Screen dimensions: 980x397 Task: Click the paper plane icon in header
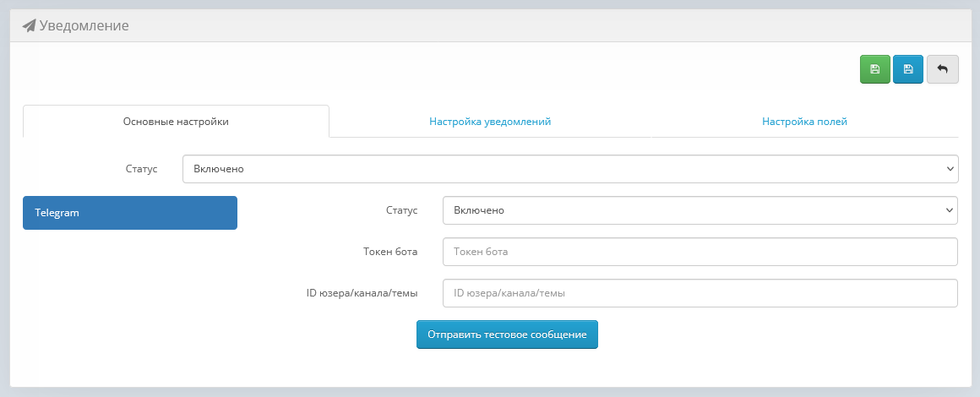(29, 26)
